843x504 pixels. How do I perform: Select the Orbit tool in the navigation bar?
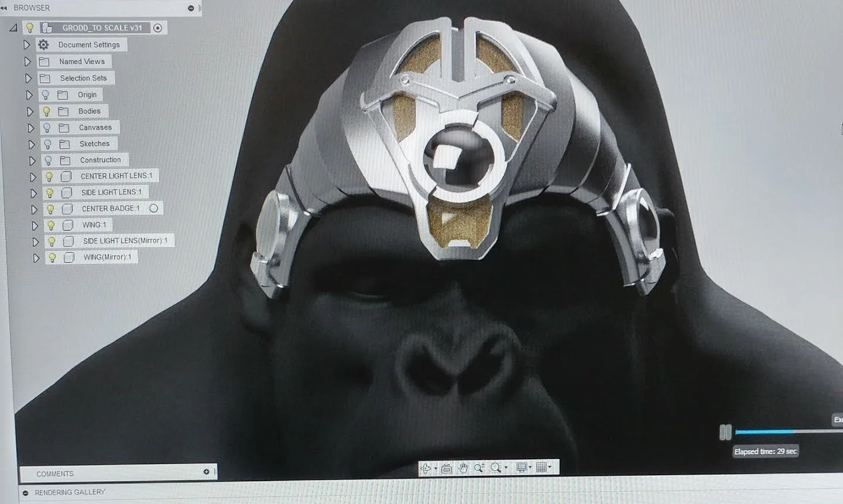pyautogui.click(x=426, y=468)
